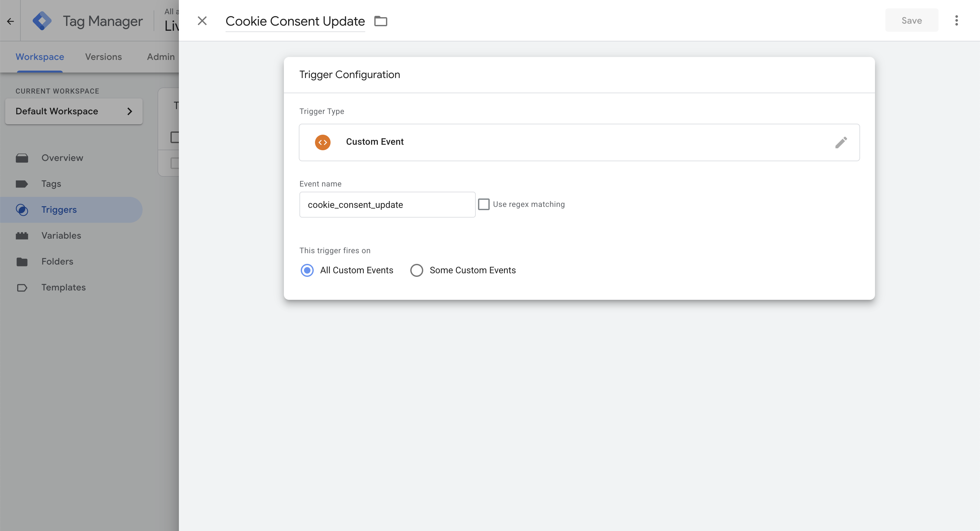Switch to the Versions tab

[x=103, y=57]
